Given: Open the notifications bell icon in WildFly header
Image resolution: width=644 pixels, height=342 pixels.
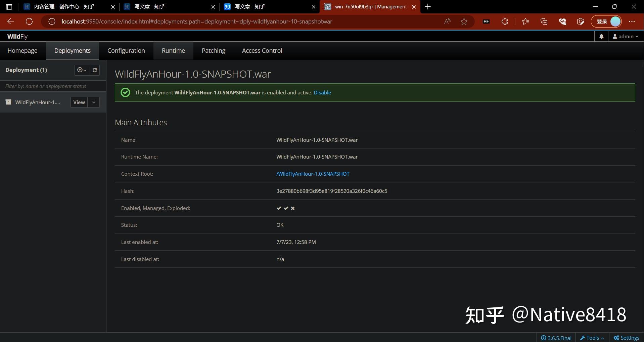Looking at the screenshot, I should pos(601,36).
